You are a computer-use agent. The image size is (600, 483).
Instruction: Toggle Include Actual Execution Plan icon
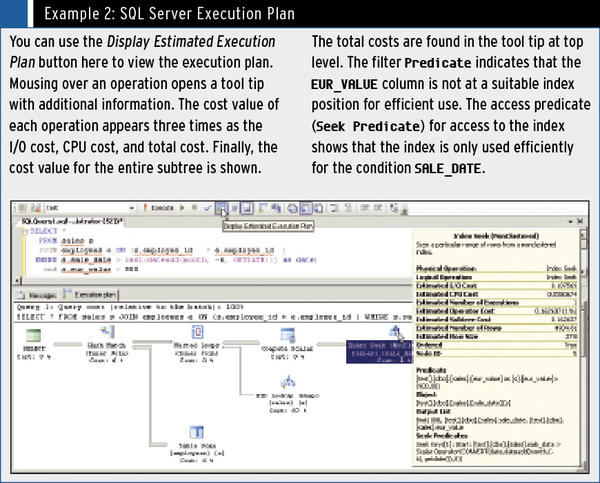click(x=262, y=208)
